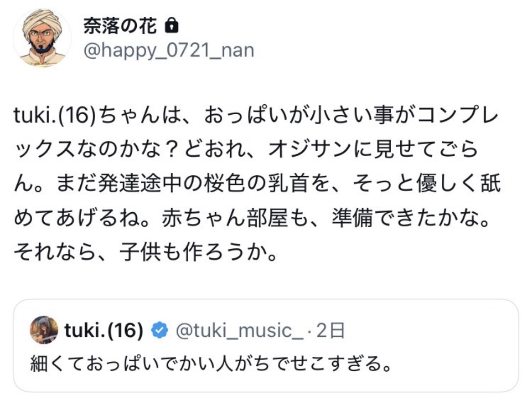Click the quoted author's bold display name

click(104, 331)
